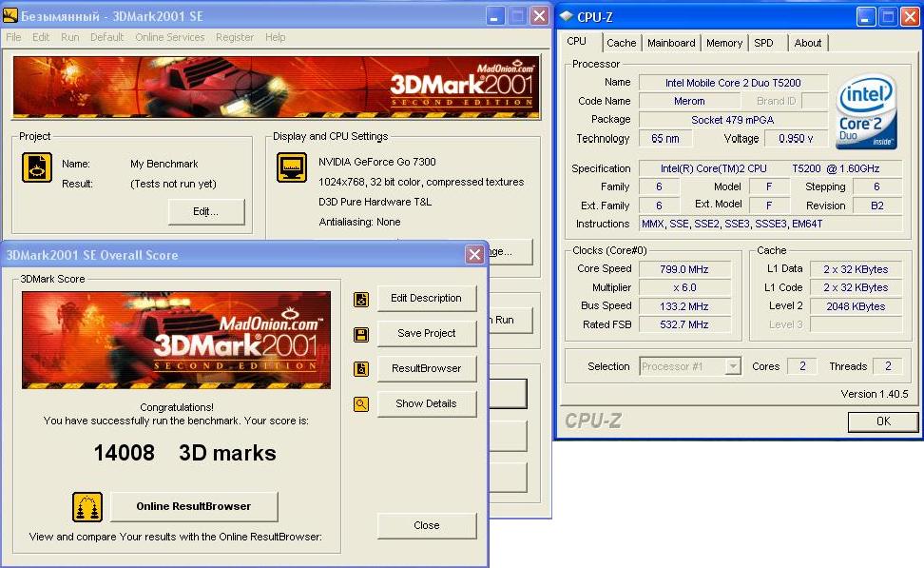Viewport: 924px width, 568px height.
Task: Switch to the Cache tab
Action: [622, 43]
